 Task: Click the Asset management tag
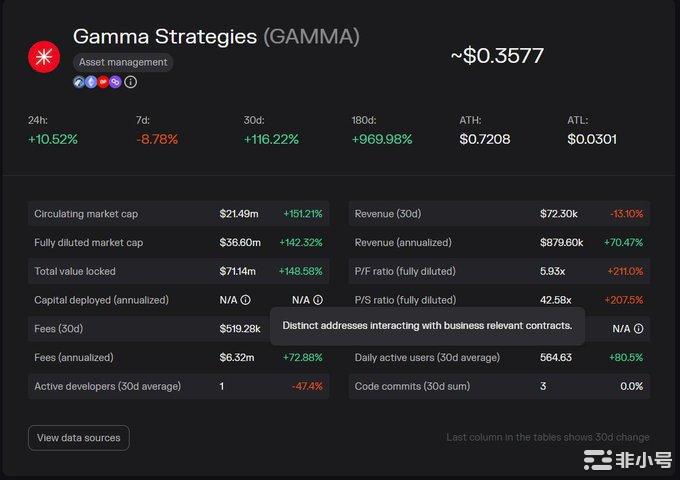click(123, 62)
